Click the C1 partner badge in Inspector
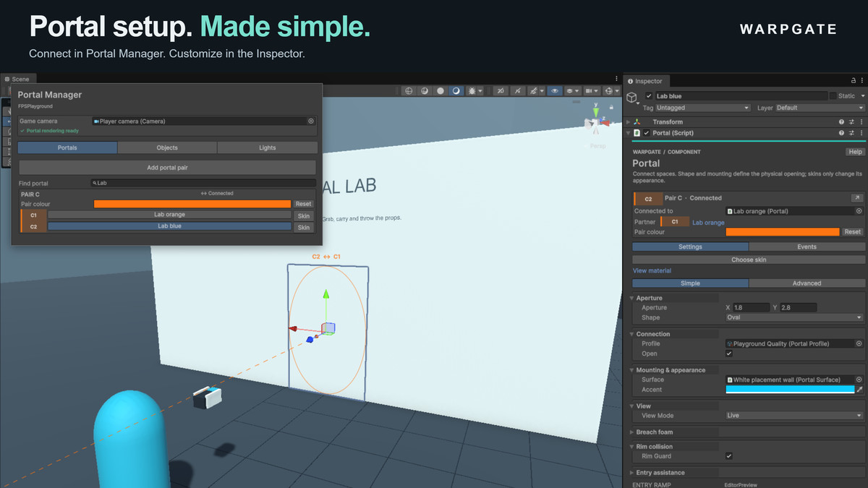 coord(675,222)
